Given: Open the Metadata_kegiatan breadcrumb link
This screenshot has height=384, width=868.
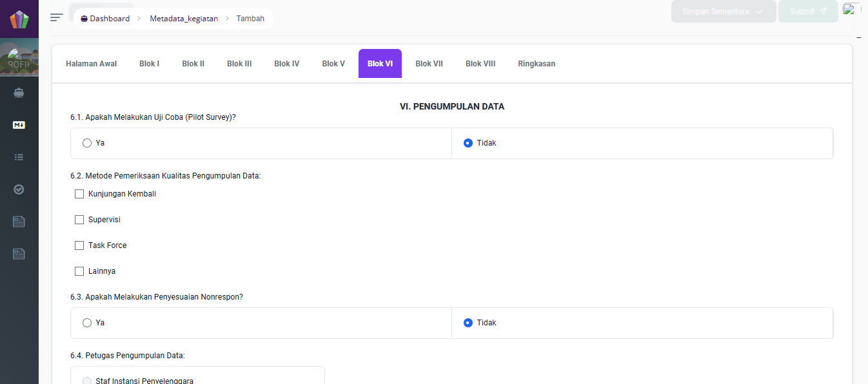Looking at the screenshot, I should coord(184,19).
